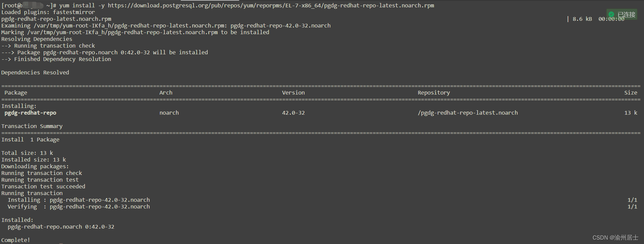This screenshot has width=644, height=244.
Task: Click the 'Dependencies Resolved' text
Action: [x=35, y=72]
